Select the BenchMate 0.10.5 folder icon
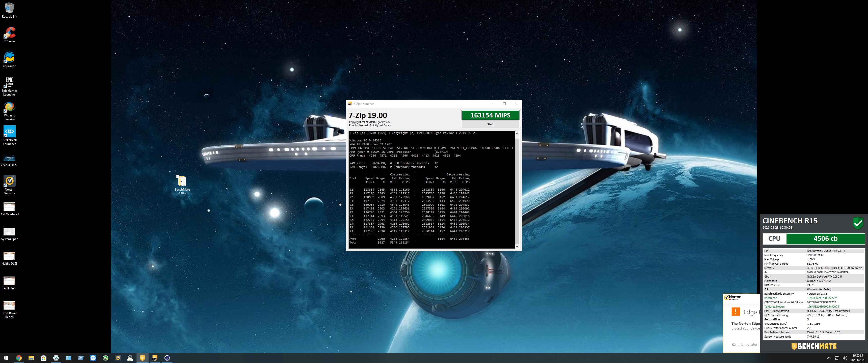Image resolution: width=868 pixels, height=363 pixels. (x=182, y=185)
